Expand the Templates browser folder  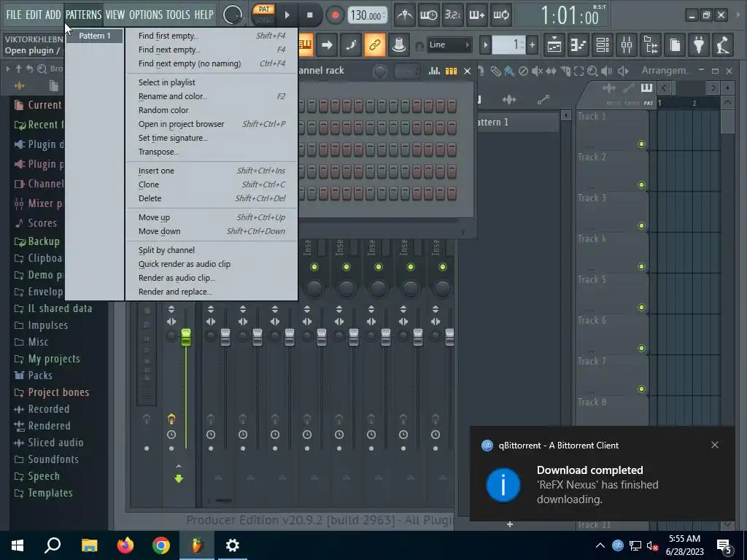[43, 493]
